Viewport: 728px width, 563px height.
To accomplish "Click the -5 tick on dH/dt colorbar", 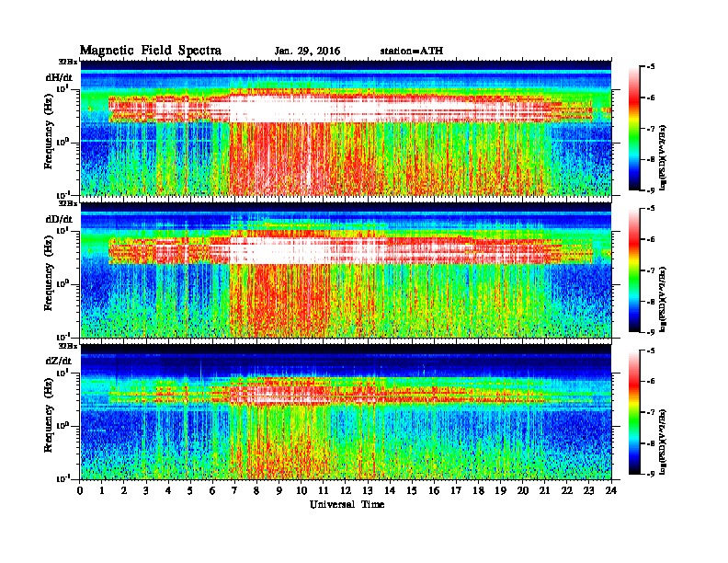I will pos(651,67).
